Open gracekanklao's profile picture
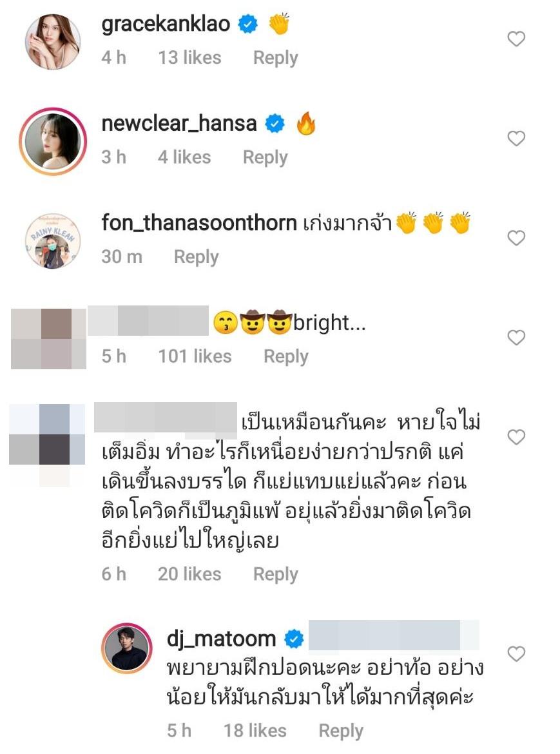 53,42
